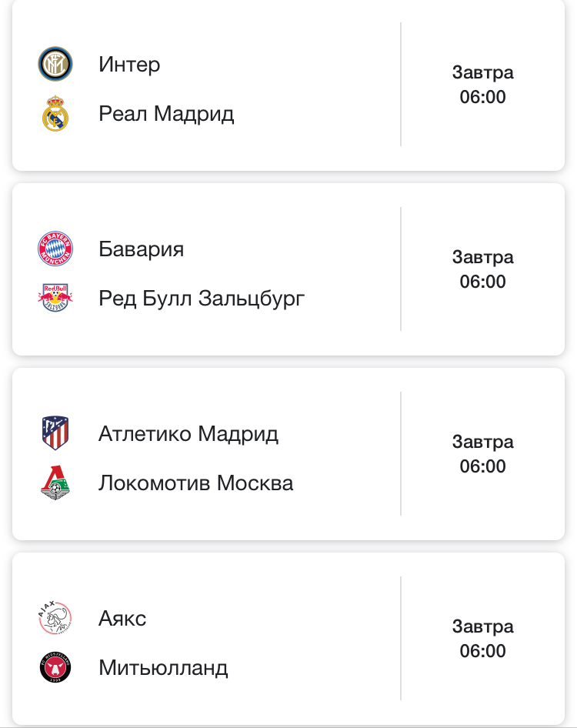Tap the Red Bull Salzburg logo
The image size is (577, 728).
[55, 298]
